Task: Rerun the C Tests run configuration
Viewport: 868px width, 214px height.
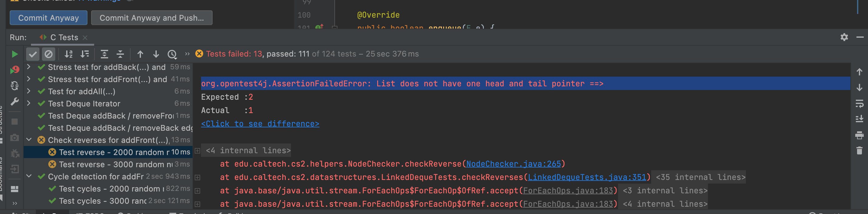Action: click(x=15, y=54)
